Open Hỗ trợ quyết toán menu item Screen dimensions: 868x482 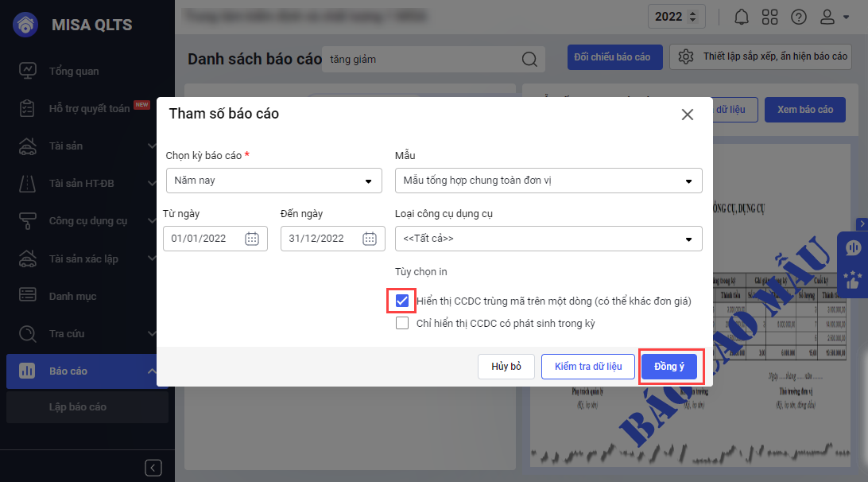pos(89,109)
